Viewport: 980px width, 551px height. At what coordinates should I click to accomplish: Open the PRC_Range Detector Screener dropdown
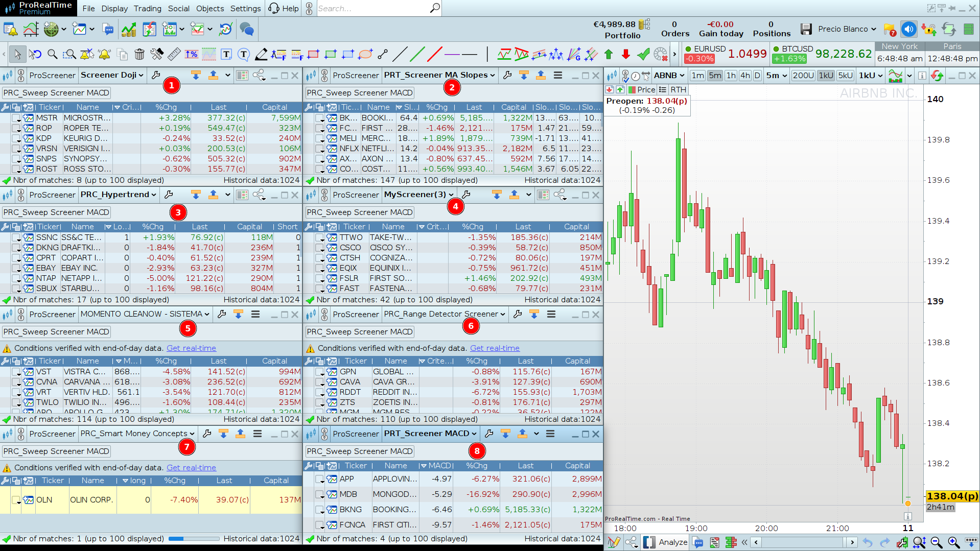coord(445,315)
